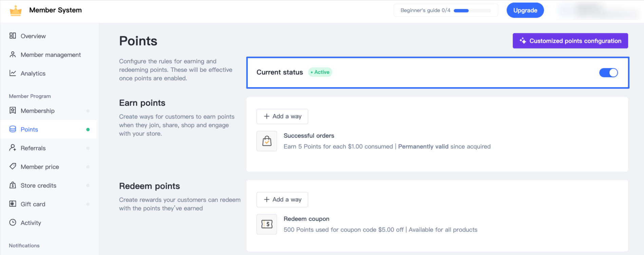Click the Referrals person icon
The width and height of the screenshot is (644, 255).
click(x=13, y=148)
